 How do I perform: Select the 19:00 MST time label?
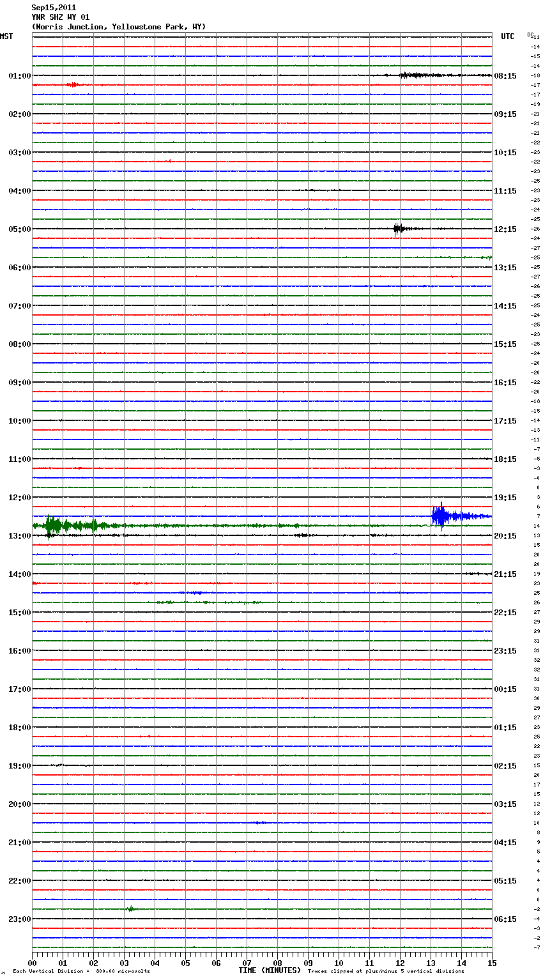coord(20,766)
